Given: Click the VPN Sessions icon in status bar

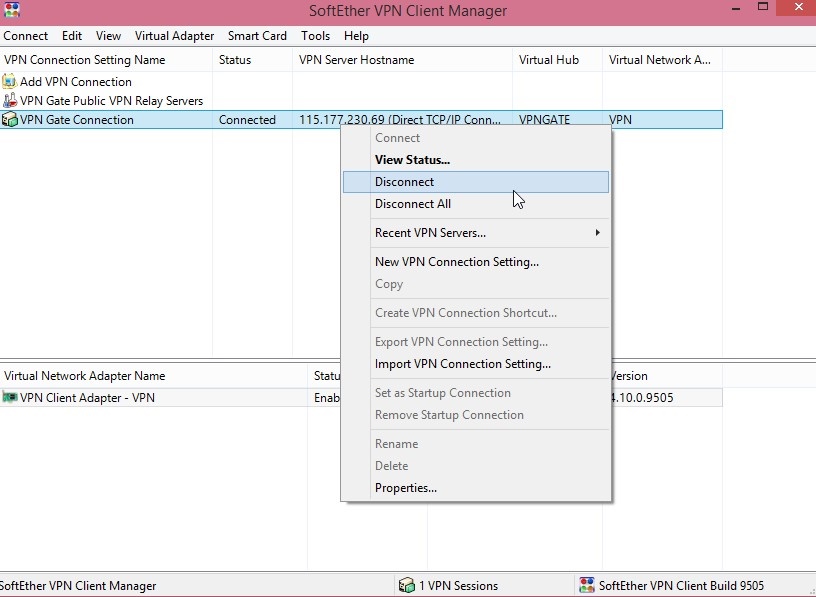Looking at the screenshot, I should coord(406,585).
